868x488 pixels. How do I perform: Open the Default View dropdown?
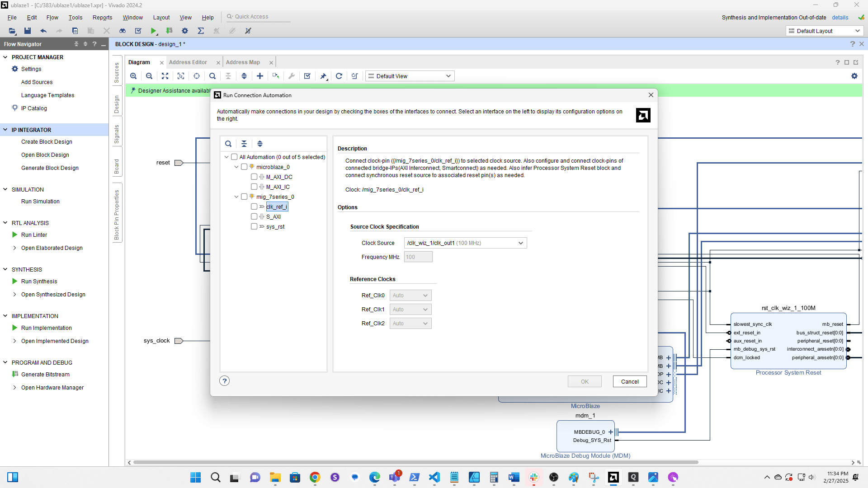point(410,76)
